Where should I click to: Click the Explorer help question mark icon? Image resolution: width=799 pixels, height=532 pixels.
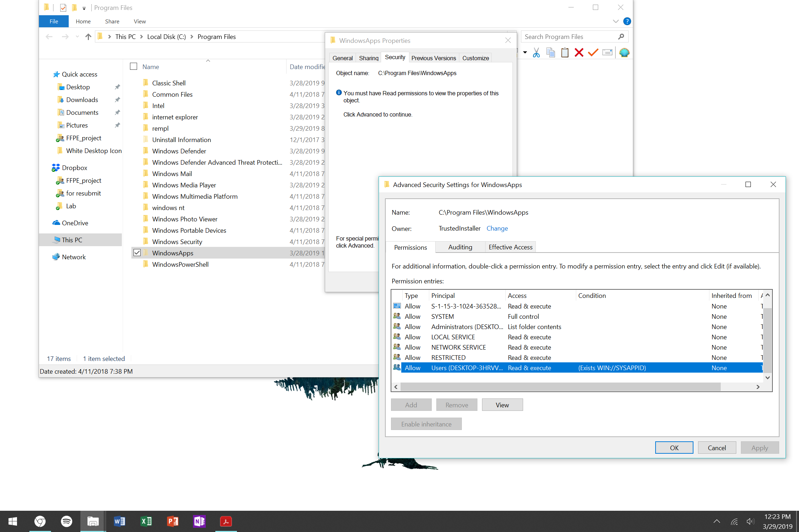[627, 21]
